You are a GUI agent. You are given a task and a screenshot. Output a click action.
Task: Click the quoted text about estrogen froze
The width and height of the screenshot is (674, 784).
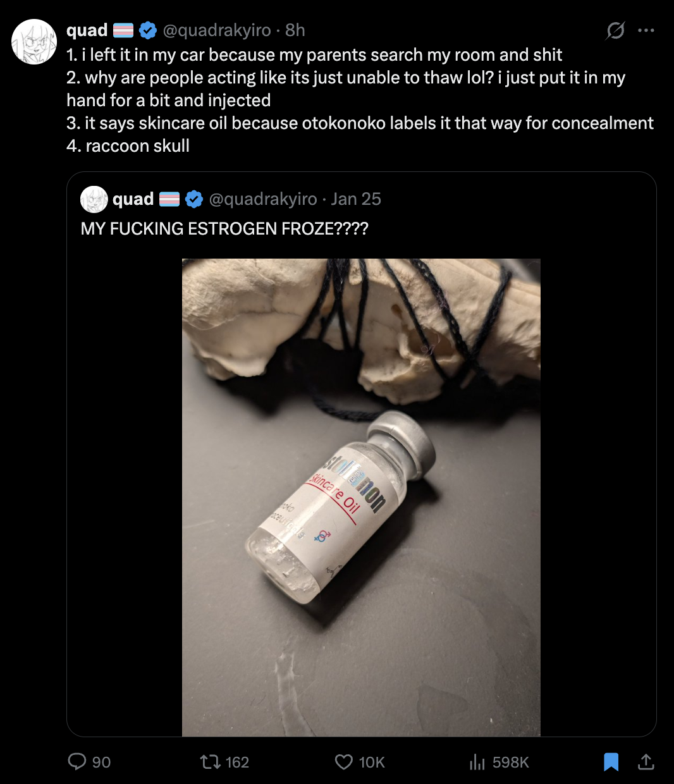pyautogui.click(x=224, y=228)
